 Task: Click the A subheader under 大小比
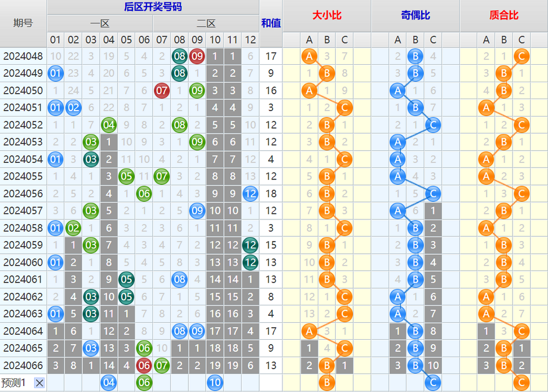click(x=309, y=40)
